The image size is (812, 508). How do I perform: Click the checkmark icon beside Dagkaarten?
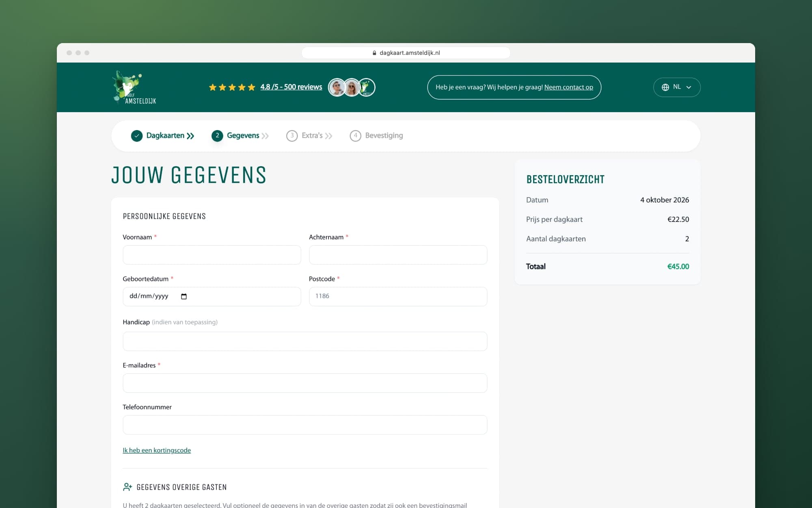137,136
